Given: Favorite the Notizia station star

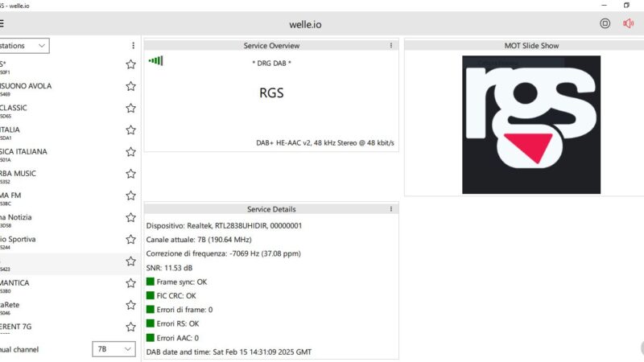Looking at the screenshot, I should 130,217.
